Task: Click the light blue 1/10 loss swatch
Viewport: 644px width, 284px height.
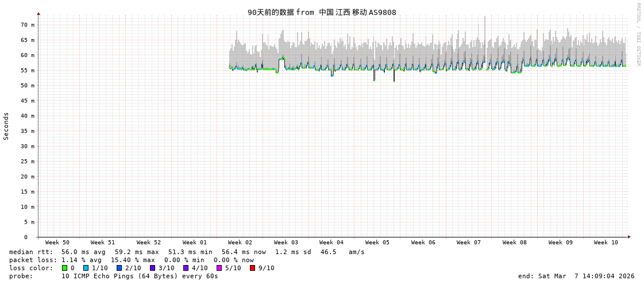Action: [86, 268]
